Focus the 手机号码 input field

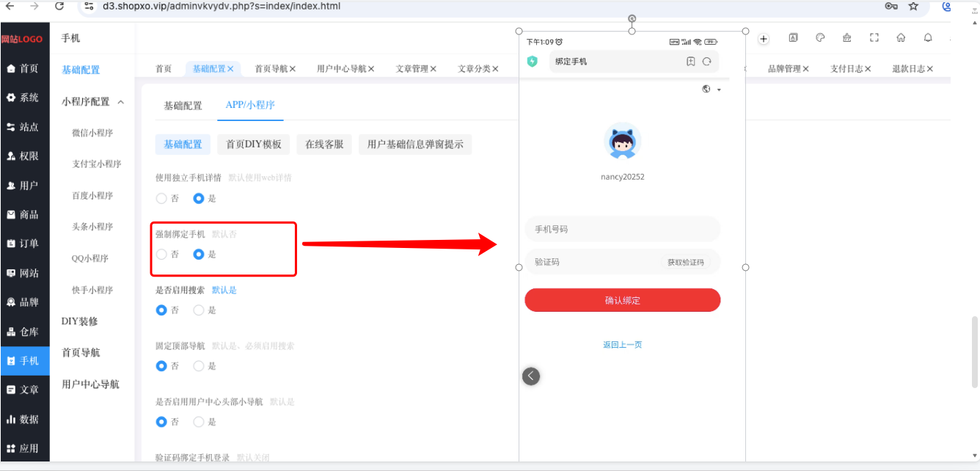pos(623,229)
